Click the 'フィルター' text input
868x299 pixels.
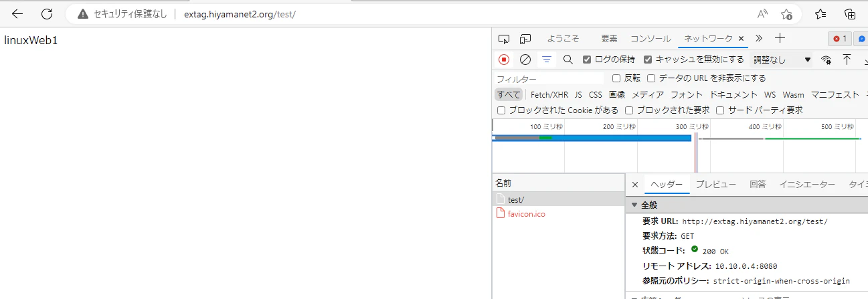coord(549,79)
